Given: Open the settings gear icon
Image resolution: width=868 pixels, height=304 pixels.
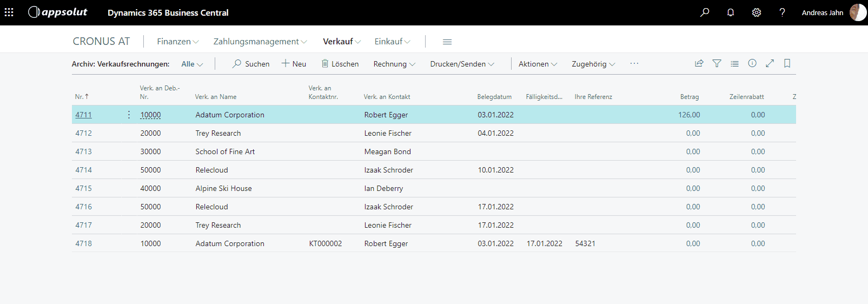Looking at the screenshot, I should coord(757,12).
